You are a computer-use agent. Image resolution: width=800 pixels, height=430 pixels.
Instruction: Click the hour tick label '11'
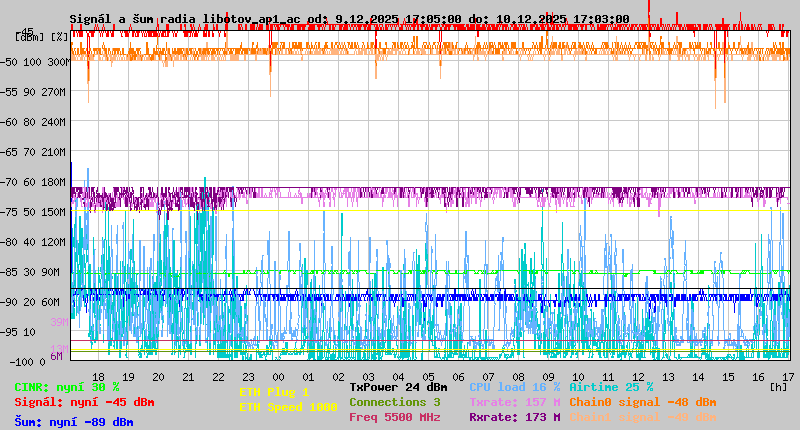pos(608,377)
